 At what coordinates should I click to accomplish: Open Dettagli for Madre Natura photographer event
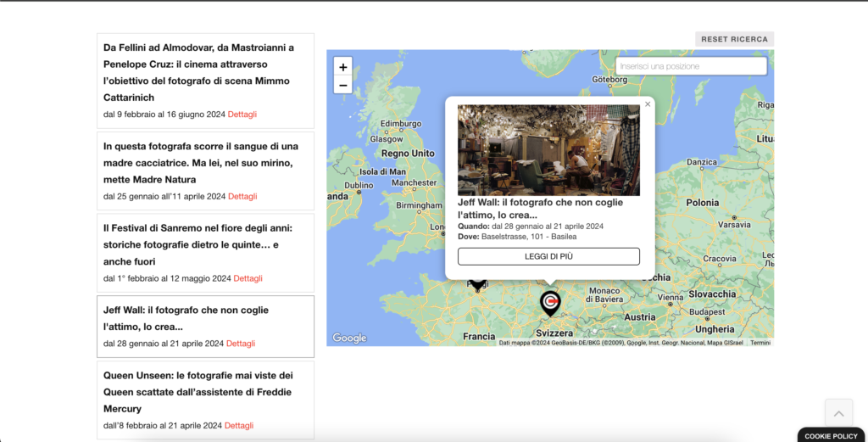(x=242, y=196)
